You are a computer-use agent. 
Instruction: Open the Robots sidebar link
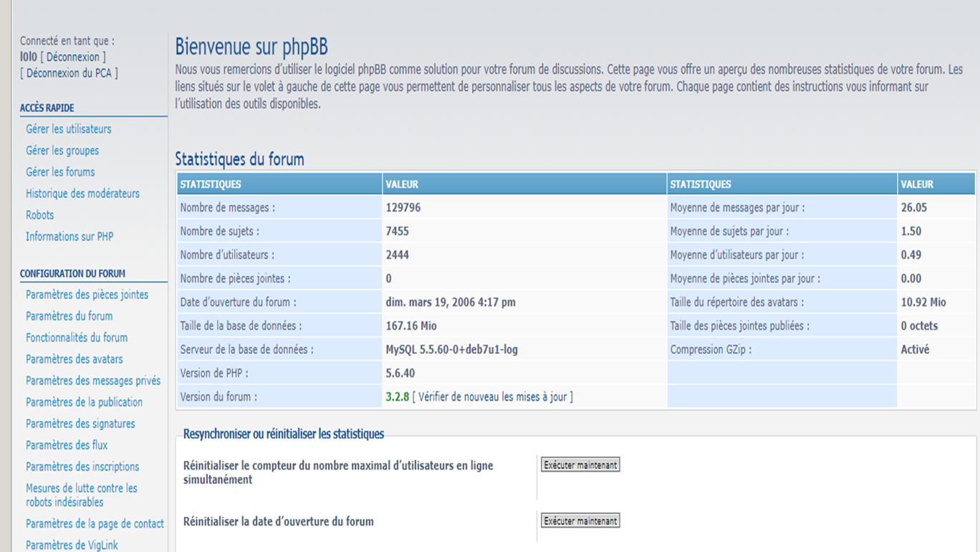[40, 215]
